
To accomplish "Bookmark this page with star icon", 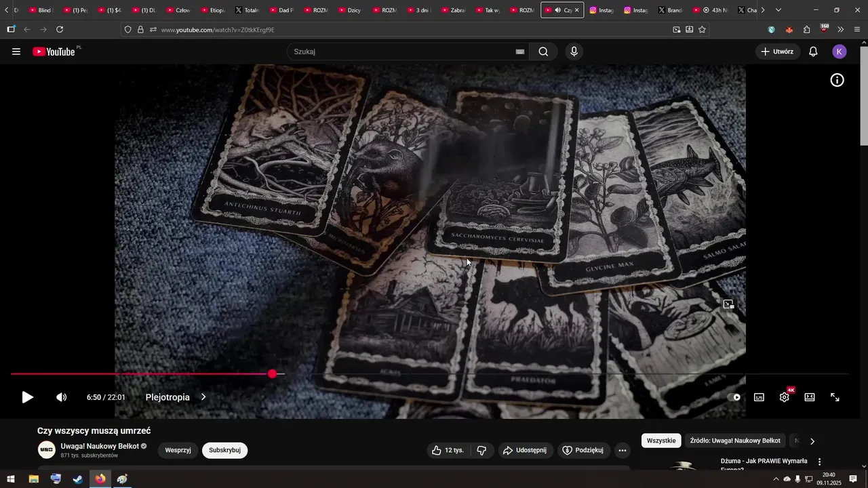I will [x=702, y=30].
